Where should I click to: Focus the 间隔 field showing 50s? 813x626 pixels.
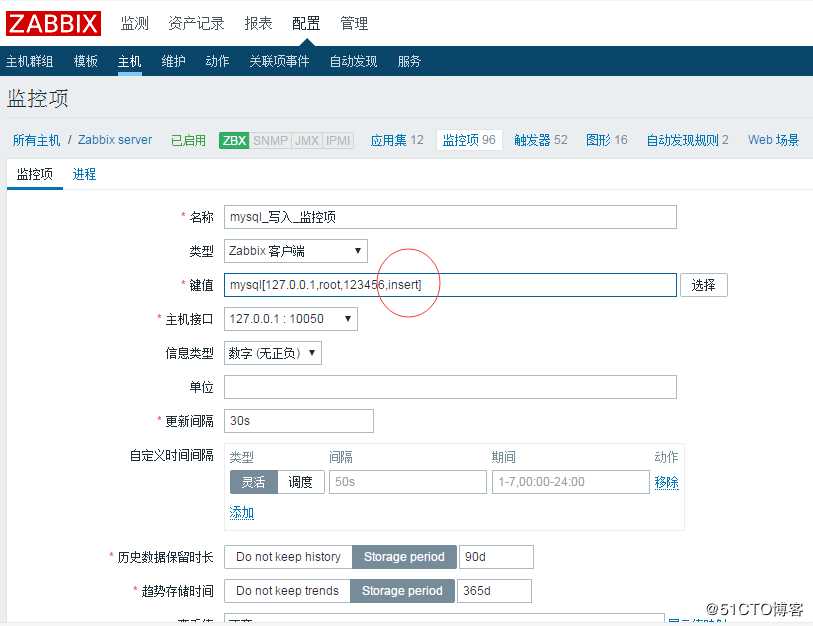[x=408, y=482]
